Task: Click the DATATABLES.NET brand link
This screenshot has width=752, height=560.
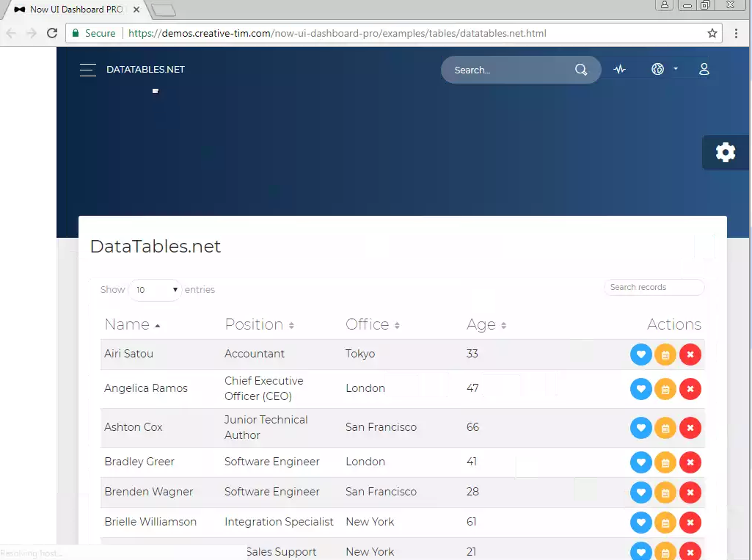Action: (145, 69)
